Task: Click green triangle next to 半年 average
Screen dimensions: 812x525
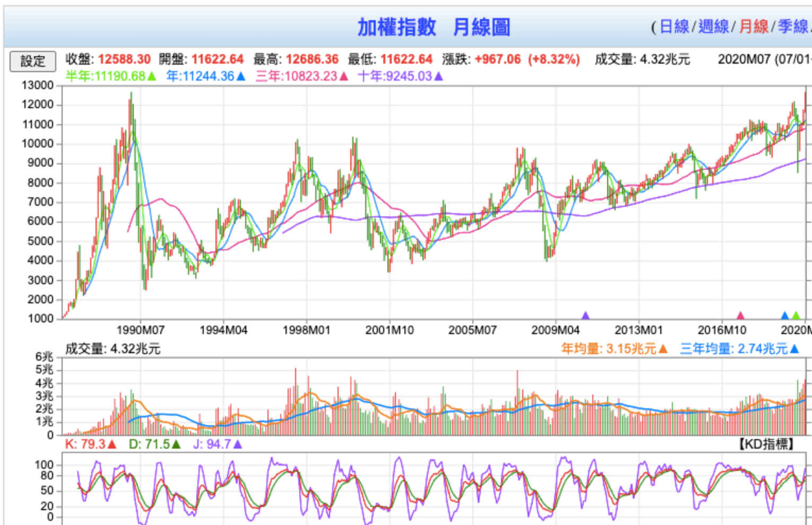Action: click(x=152, y=76)
